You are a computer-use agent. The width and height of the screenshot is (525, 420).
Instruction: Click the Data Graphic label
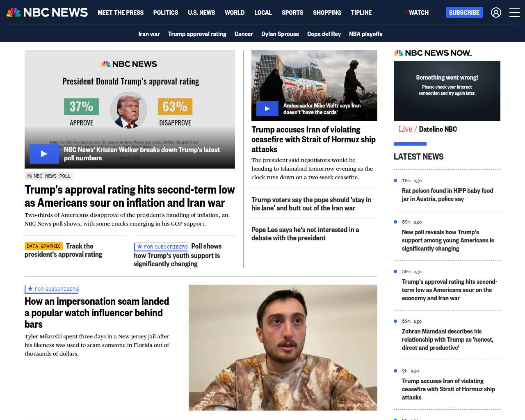43,246
